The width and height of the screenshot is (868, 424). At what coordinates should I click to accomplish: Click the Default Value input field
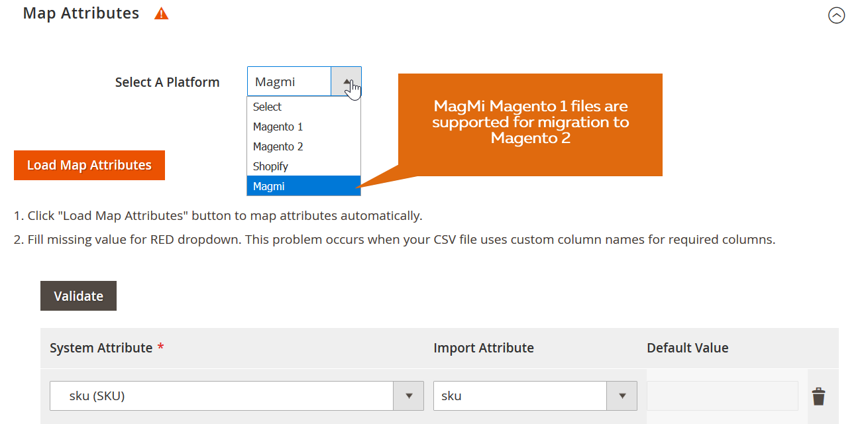[x=722, y=396]
